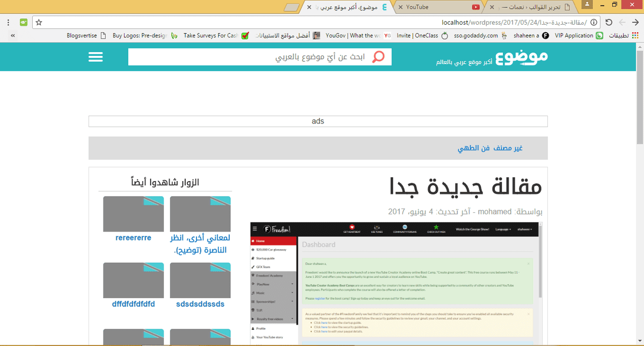Show hidden bookmarks via the overflow chevron
644x346 pixels.
pyautogui.click(x=12, y=36)
